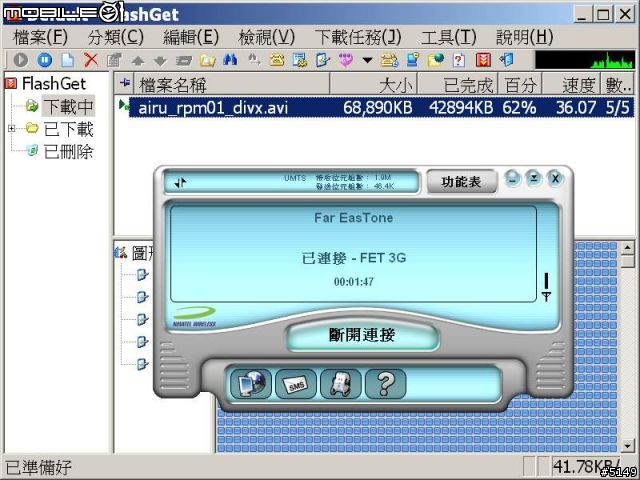Click the status icon column header
640x480 pixels.
(124, 84)
